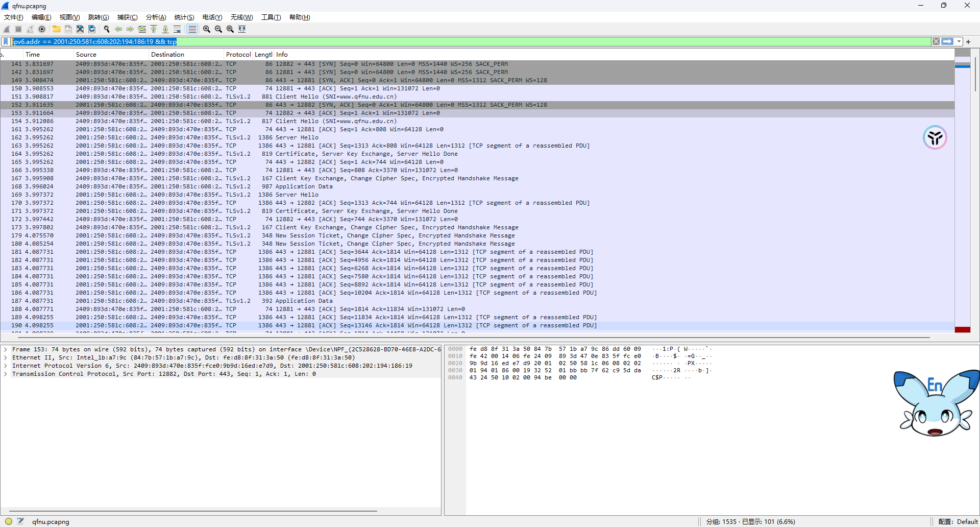Jump to first packet using toolbar arrow
This screenshot has width=980, height=527.
[154, 29]
